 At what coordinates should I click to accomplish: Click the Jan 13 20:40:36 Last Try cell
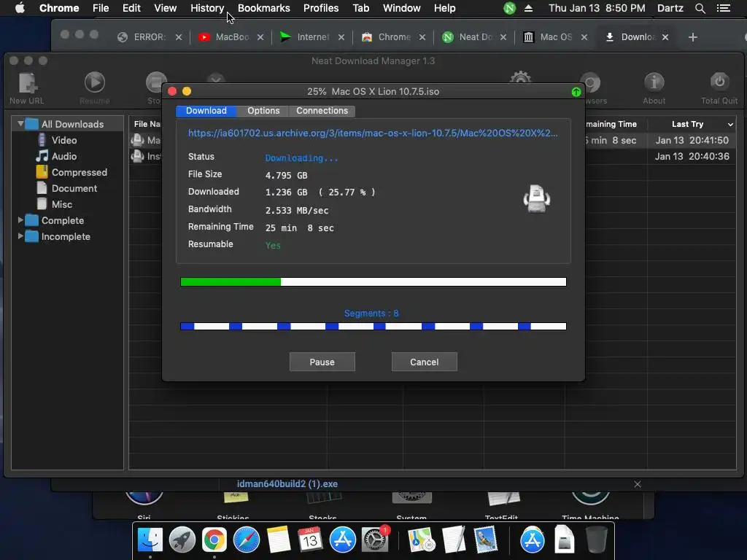point(692,156)
